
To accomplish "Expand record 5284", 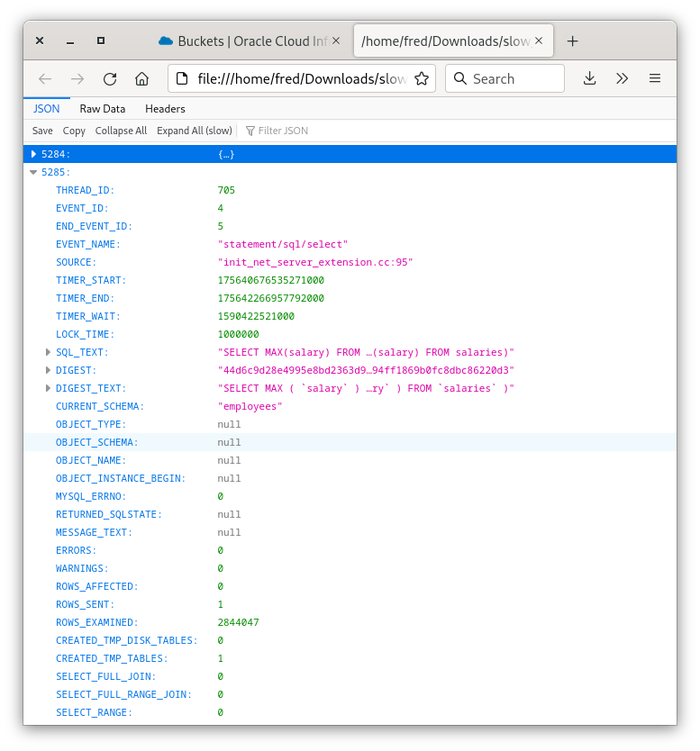I will 33,154.
